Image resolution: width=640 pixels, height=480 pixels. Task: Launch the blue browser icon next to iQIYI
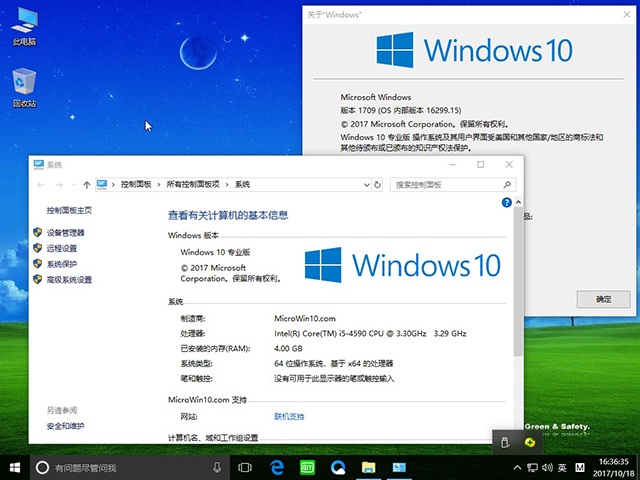[x=338, y=468]
